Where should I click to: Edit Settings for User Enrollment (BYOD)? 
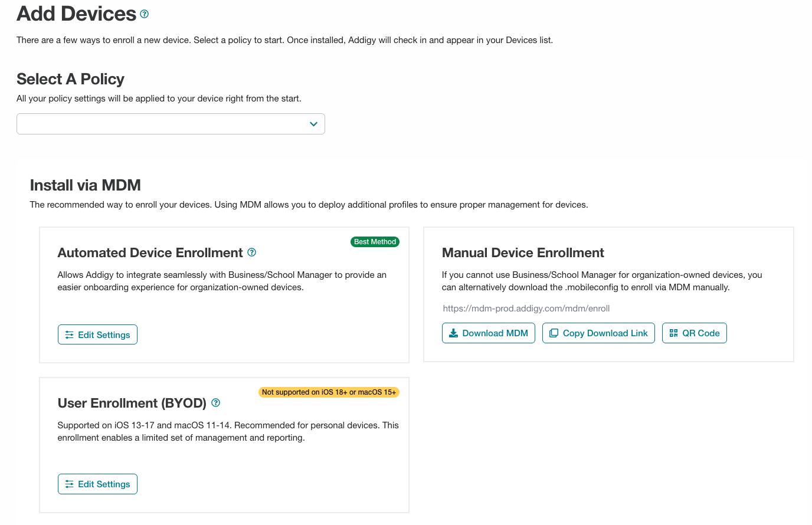click(x=97, y=484)
